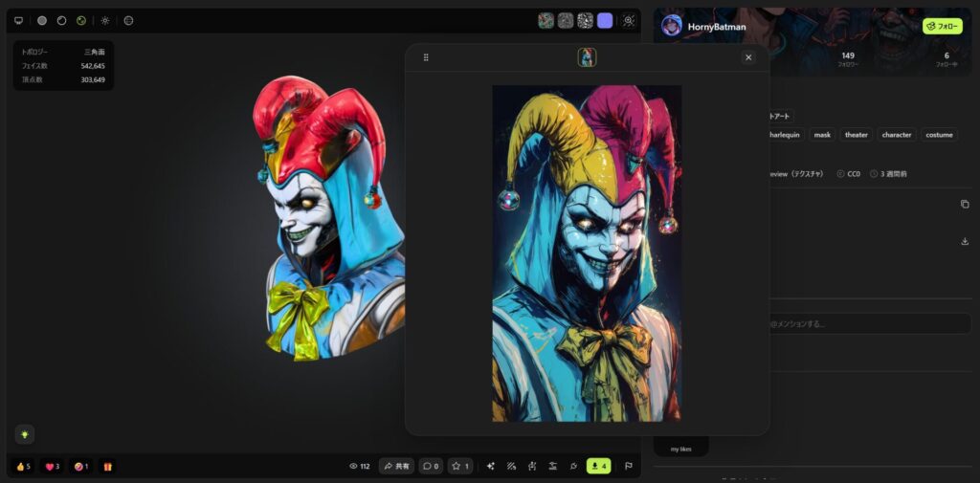Click the green フォロー follow button
980x483 pixels.
(942, 26)
